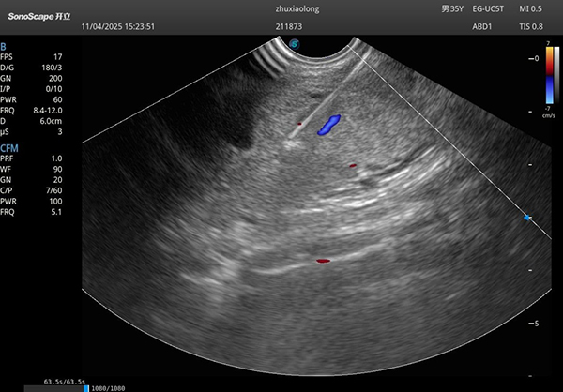Viewport: 563px width, 392px height.
Task: Click the probe orientation marker icon
Action: coord(296,42)
